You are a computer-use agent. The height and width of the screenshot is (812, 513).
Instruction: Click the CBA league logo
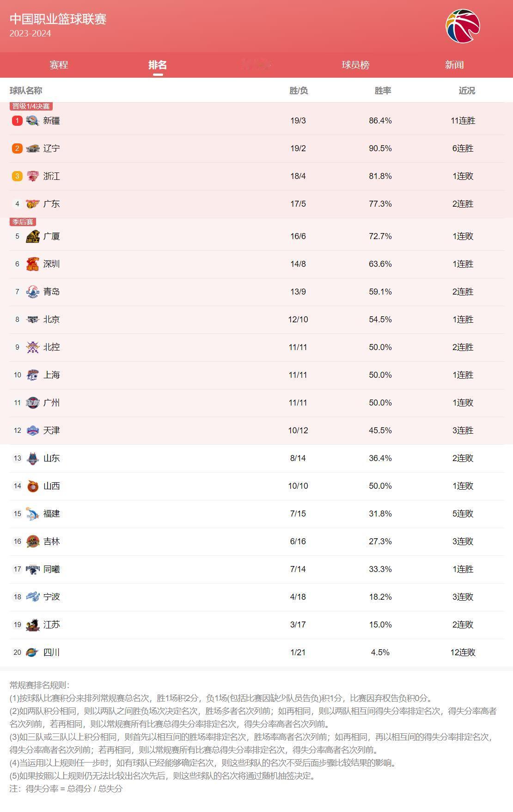[463, 26]
